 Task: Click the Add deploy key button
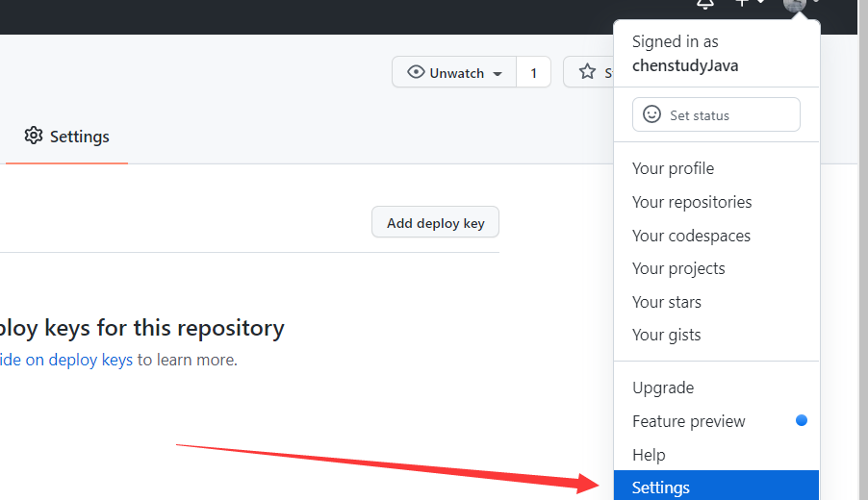[x=435, y=222]
